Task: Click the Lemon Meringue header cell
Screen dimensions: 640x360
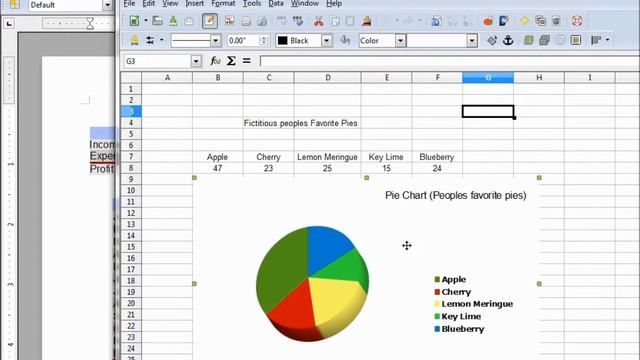Action: coord(327,157)
